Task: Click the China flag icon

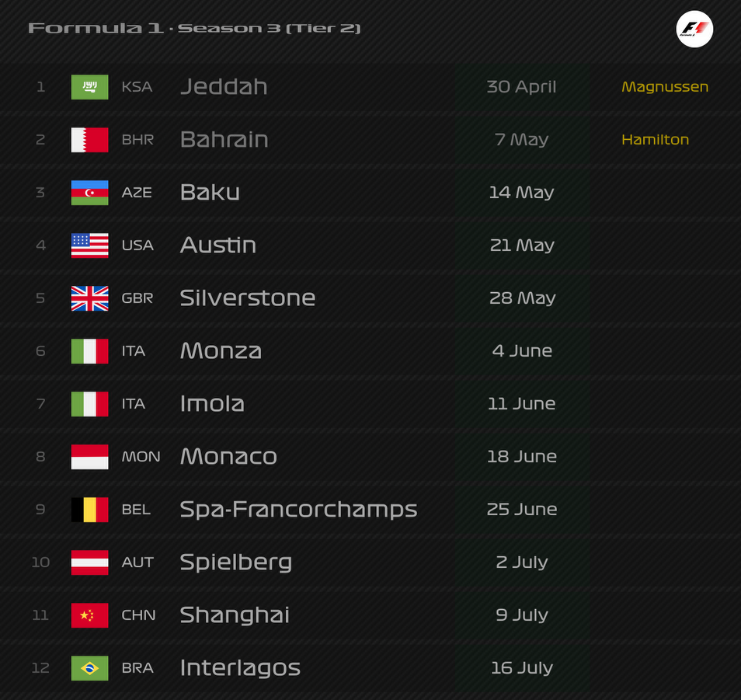Action: pyautogui.click(x=90, y=615)
